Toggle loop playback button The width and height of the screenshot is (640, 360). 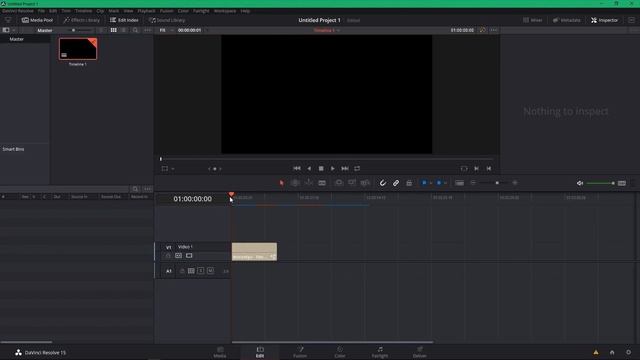point(357,168)
